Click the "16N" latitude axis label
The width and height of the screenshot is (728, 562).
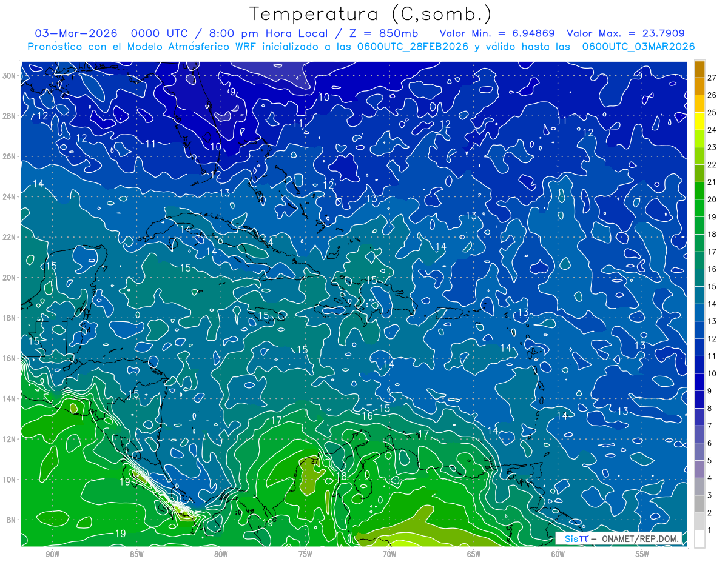click(9, 358)
